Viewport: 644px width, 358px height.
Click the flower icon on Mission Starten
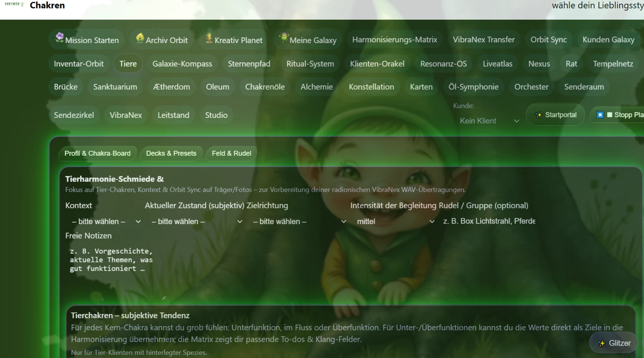[x=60, y=37]
